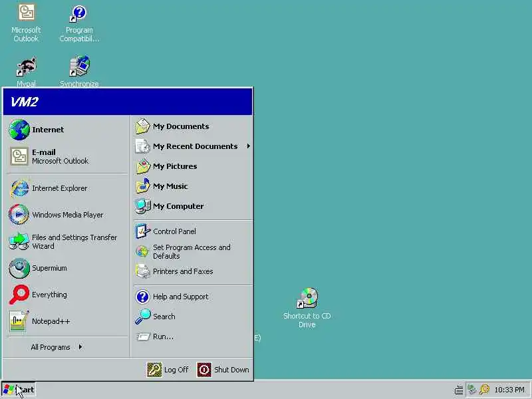The image size is (532, 399).
Task: Start Files and Settings Transfer Wizard
Action: coord(66,241)
